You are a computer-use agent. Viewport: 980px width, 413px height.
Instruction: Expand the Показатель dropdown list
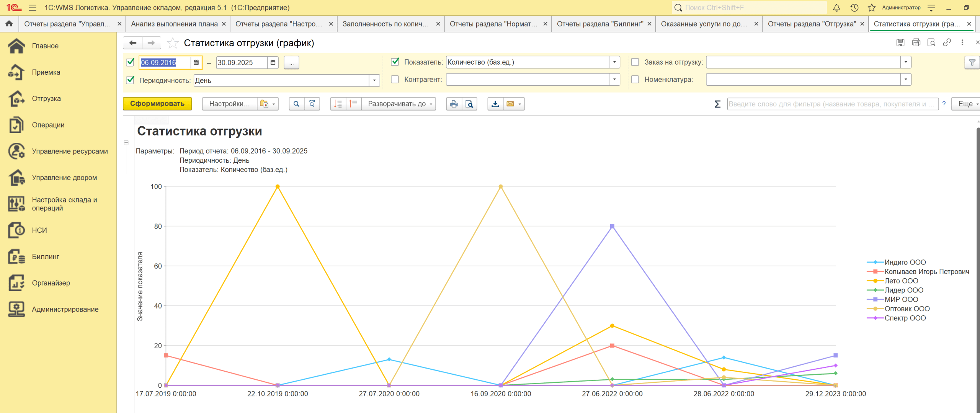click(x=614, y=62)
